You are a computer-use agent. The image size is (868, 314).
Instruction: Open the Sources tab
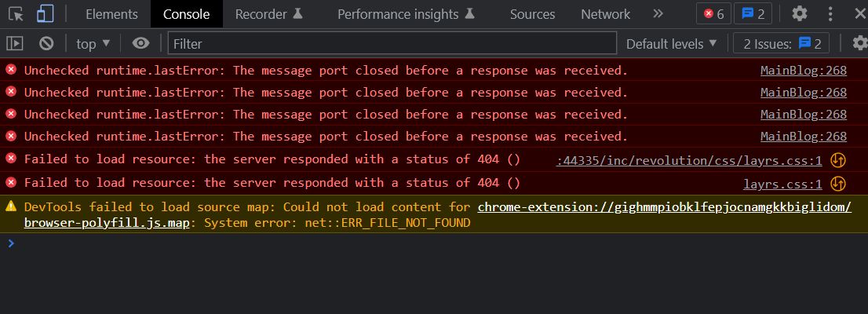(533, 14)
